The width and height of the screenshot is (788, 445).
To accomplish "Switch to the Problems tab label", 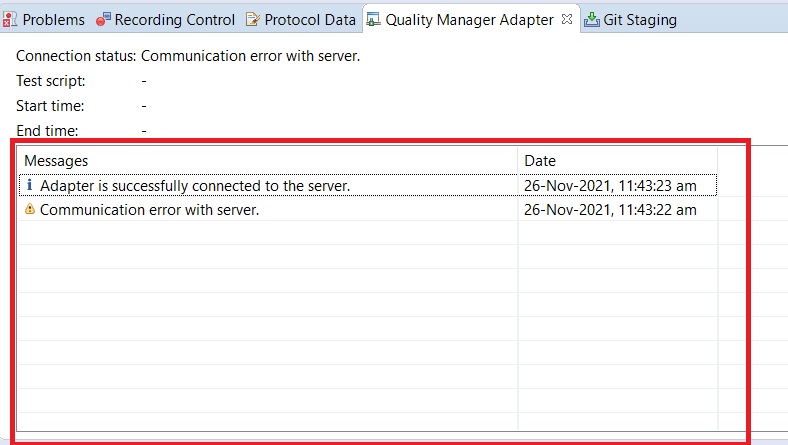I will pyautogui.click(x=53, y=20).
